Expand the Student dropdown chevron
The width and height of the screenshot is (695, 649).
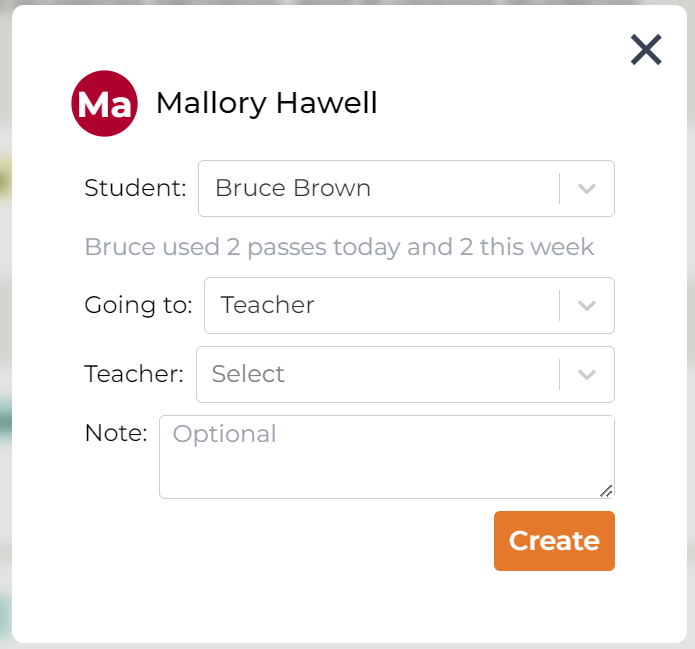tap(587, 188)
